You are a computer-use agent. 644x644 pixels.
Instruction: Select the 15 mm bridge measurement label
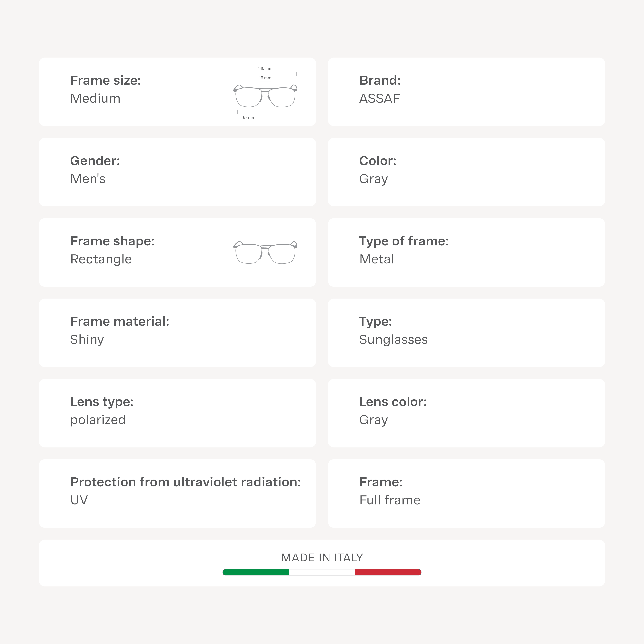(265, 78)
